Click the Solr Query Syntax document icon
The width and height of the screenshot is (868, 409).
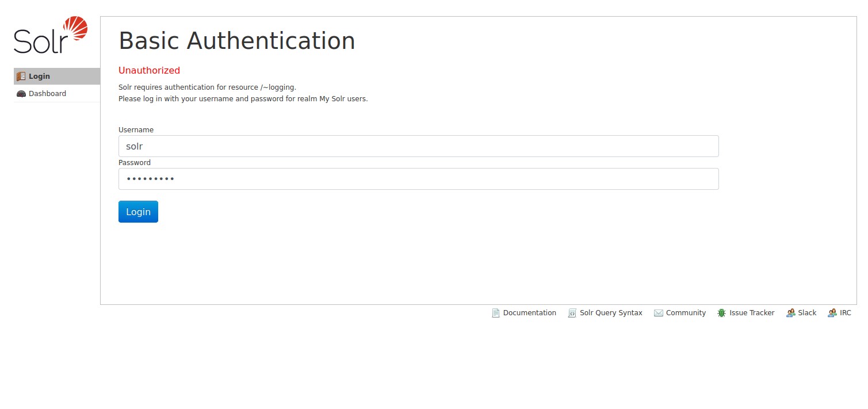[572, 313]
